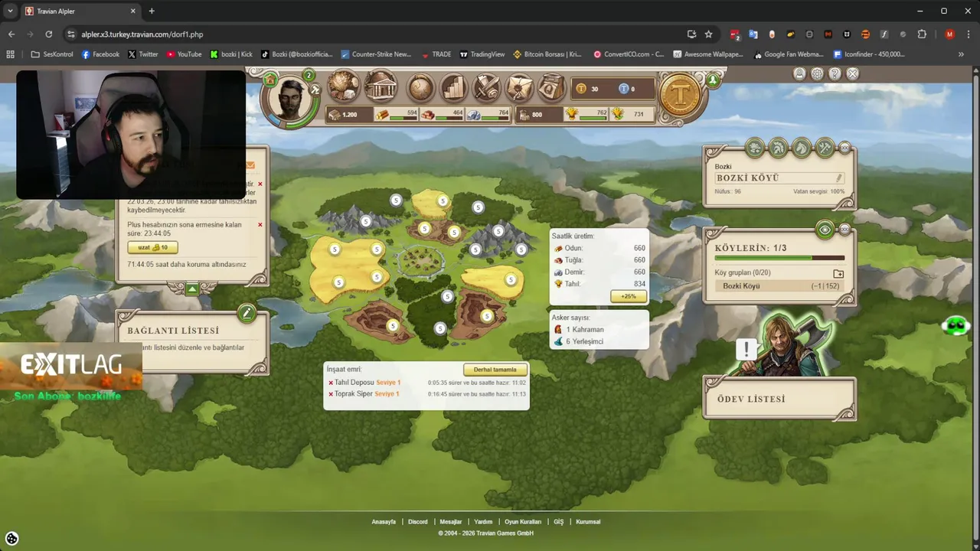The height and width of the screenshot is (551, 980).
Task: Click the BOZKİ KÖYÜ village name field
Action: click(779, 178)
